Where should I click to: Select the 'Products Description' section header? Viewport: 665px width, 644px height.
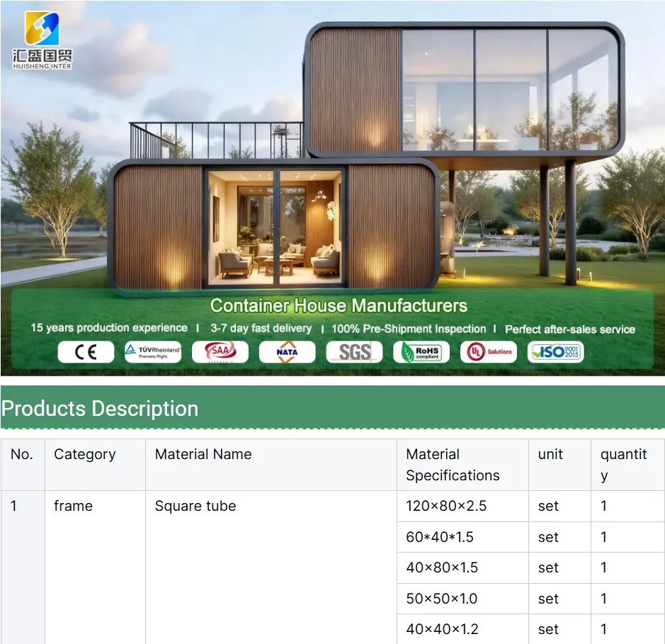point(99,409)
